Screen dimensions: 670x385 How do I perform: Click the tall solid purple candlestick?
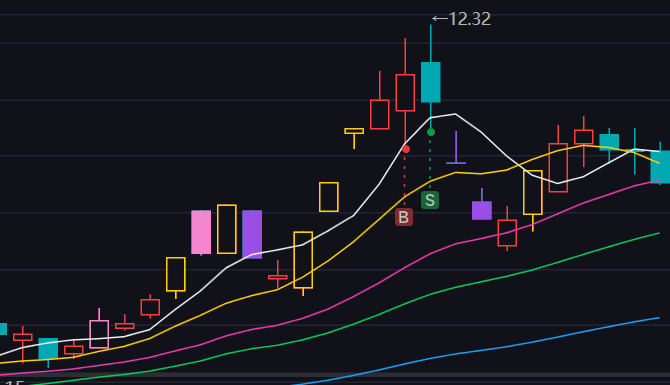[x=252, y=234]
